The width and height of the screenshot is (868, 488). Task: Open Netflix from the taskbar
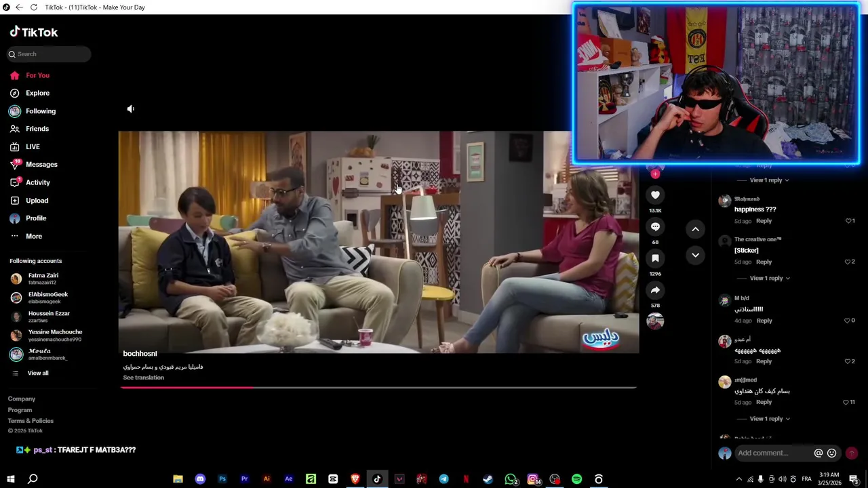[x=466, y=479]
